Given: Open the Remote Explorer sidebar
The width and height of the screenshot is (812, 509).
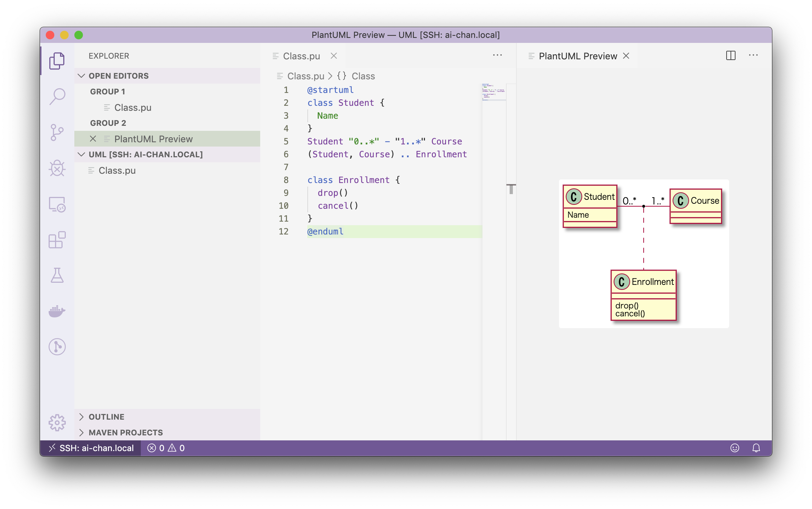Looking at the screenshot, I should (57, 204).
